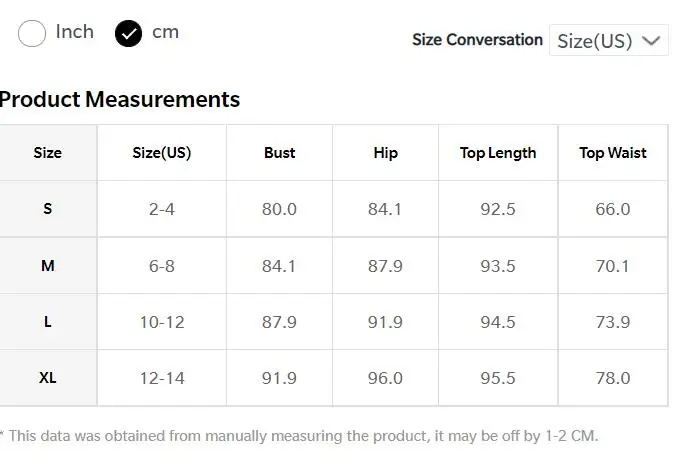This screenshot has height=471, width=683.
Task: Click the Hip column header
Action: click(385, 153)
